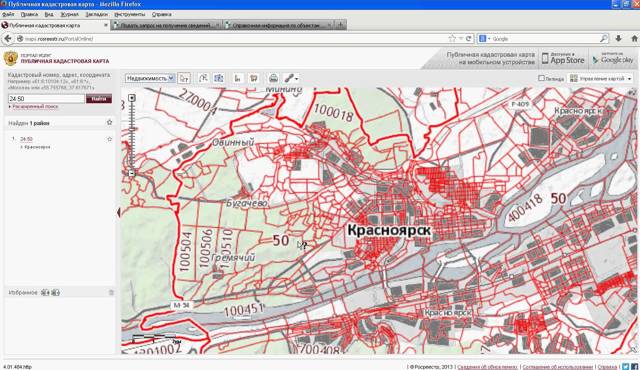This screenshot has width=640, height=370.
Task: Open the Facebook icon in footer
Action: [635, 366]
